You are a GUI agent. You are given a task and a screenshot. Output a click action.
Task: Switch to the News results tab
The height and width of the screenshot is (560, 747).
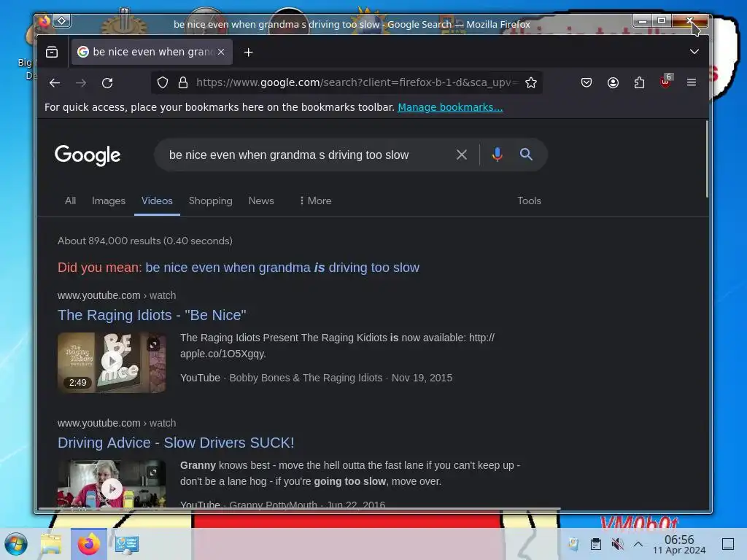261,201
